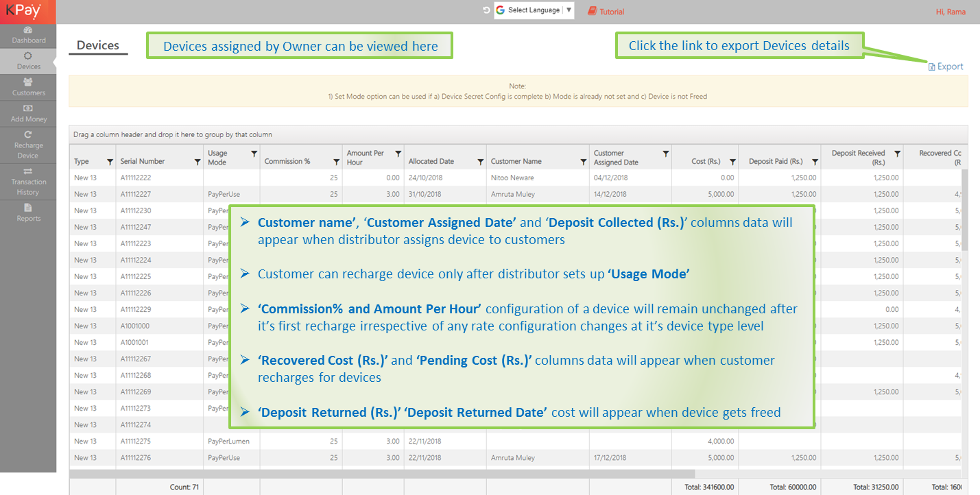The image size is (980, 495).
Task: Go to Transaction History page
Action: point(28,181)
